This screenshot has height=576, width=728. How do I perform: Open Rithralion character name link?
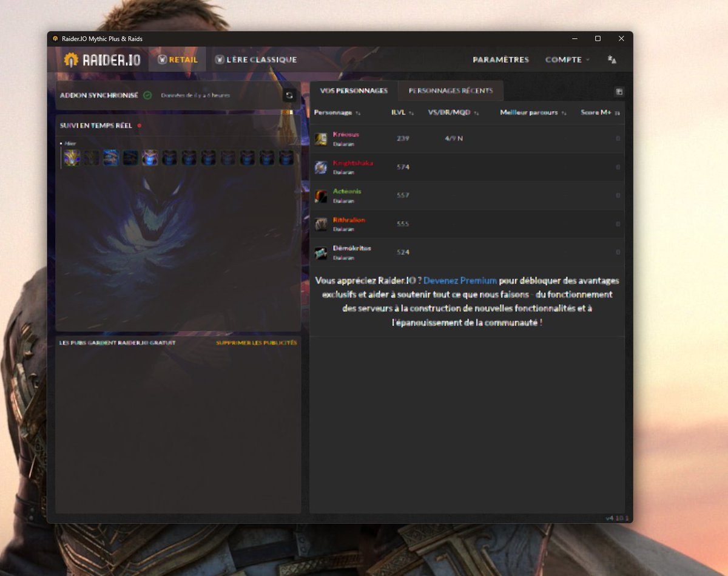click(349, 220)
